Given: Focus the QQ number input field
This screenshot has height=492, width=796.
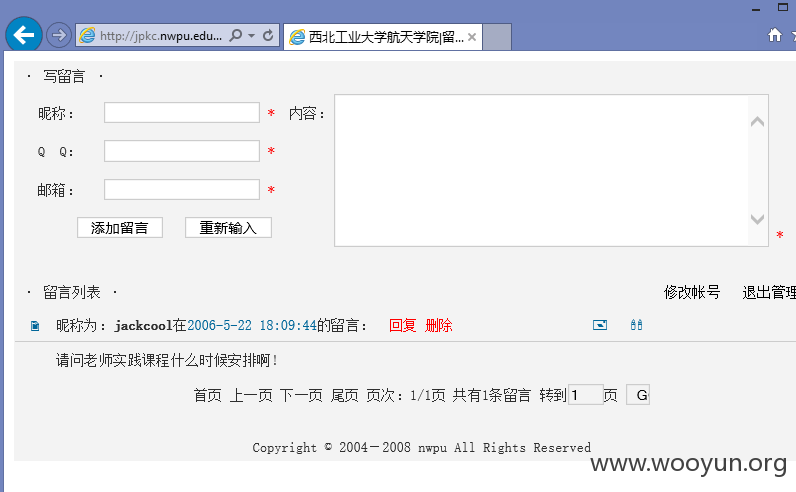Looking at the screenshot, I should (x=182, y=151).
